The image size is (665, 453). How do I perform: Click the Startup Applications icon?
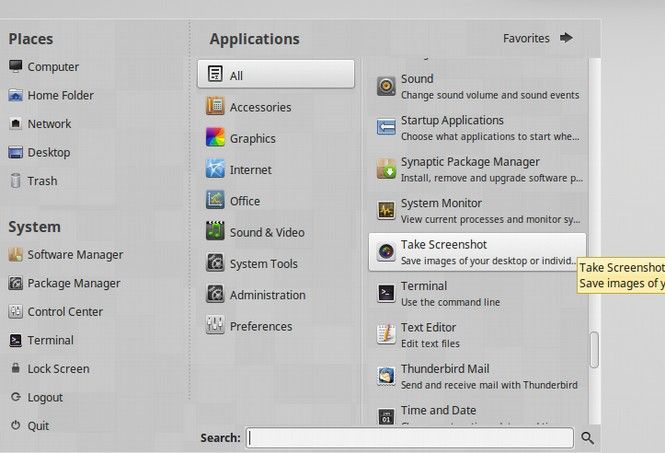(x=386, y=127)
